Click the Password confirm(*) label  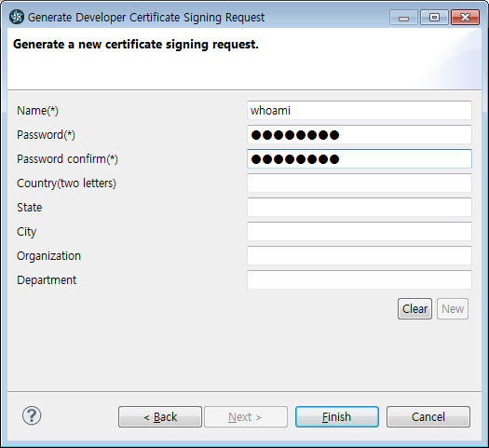coord(67,159)
